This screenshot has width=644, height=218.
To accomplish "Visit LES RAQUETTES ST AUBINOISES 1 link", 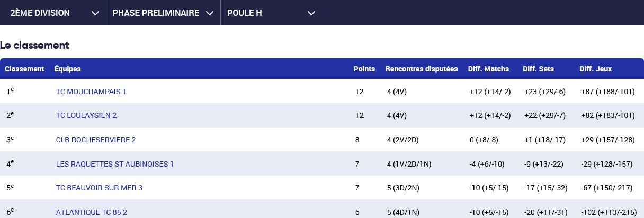I will pos(114,164).
